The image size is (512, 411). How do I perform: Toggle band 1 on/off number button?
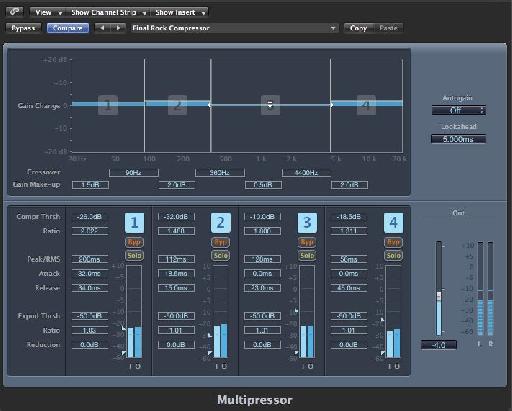pos(134,223)
